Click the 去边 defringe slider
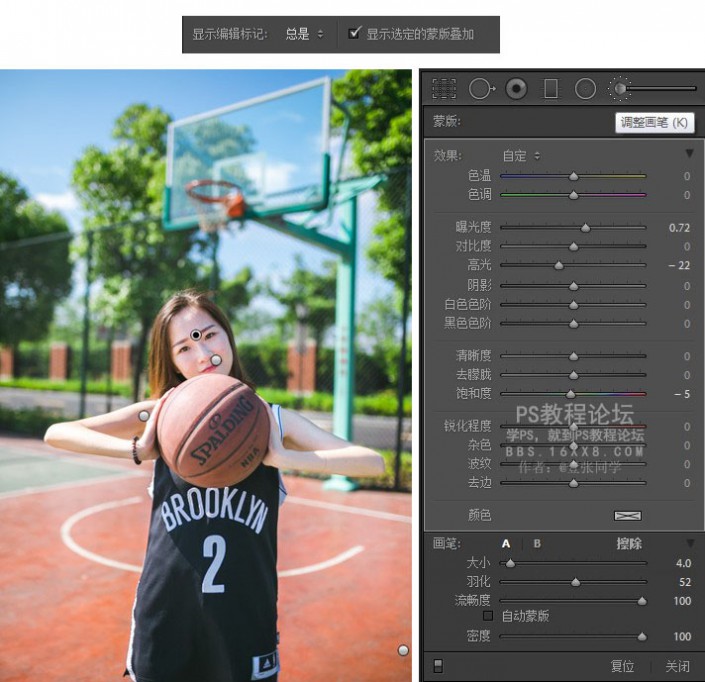This screenshot has width=705, height=682. tap(573, 483)
